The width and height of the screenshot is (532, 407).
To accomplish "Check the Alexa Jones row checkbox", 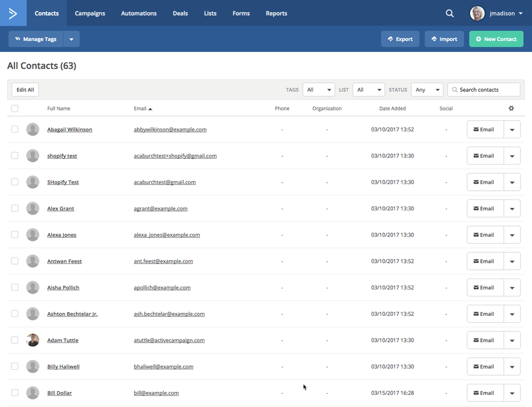I will (x=15, y=234).
